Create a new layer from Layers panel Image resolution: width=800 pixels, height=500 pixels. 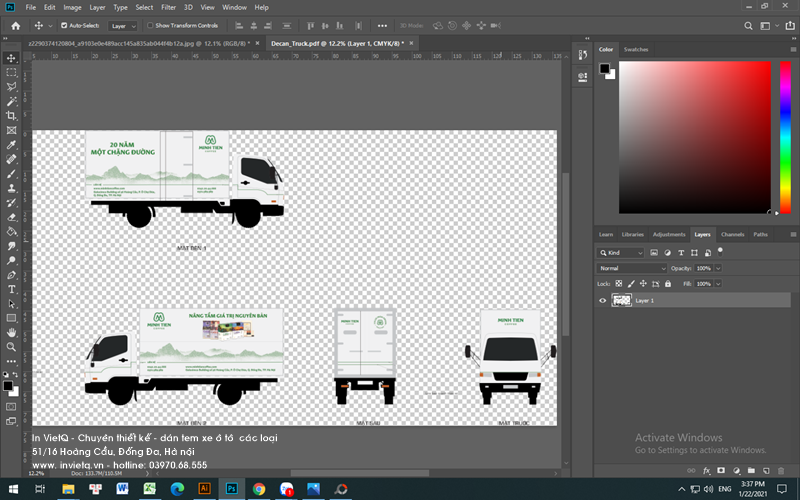coord(765,469)
